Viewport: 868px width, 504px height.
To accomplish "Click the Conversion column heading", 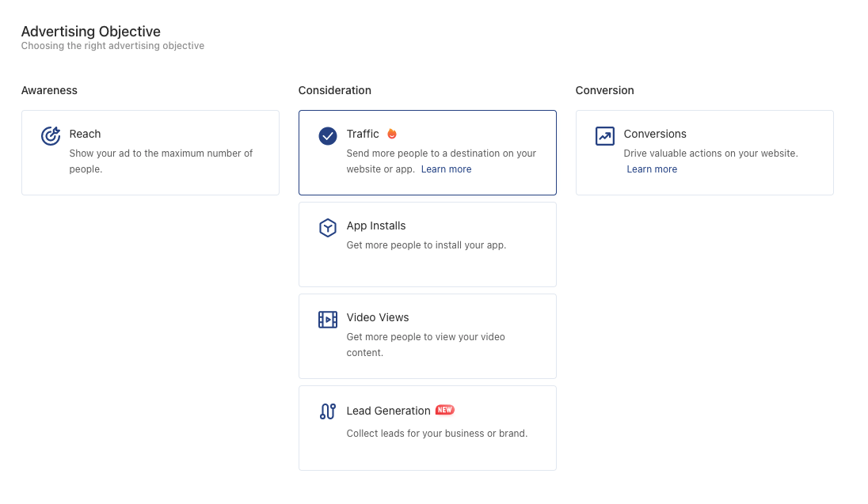I will [x=604, y=90].
